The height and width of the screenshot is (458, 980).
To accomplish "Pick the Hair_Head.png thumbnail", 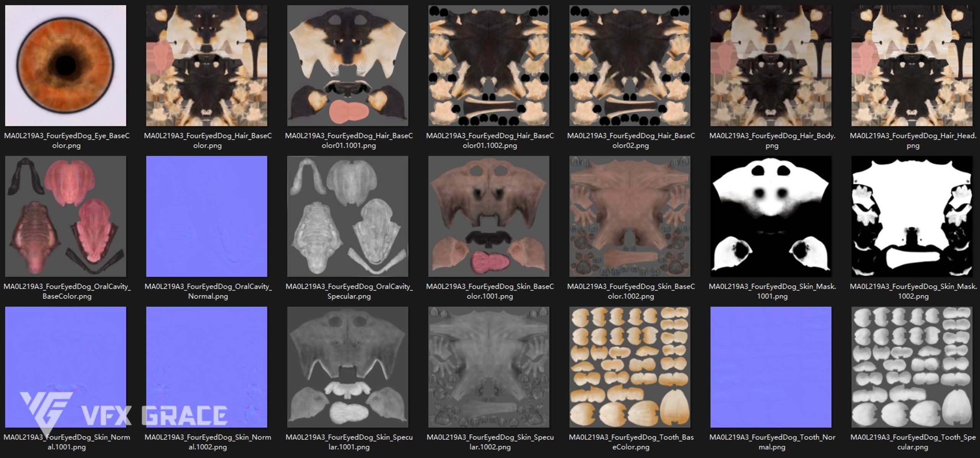I will click(x=912, y=65).
